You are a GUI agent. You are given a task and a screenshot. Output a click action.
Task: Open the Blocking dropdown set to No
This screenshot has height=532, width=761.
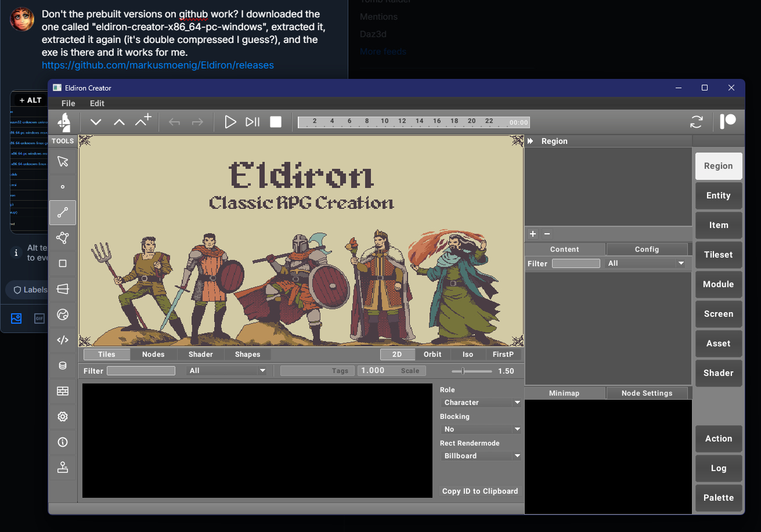[x=480, y=429]
